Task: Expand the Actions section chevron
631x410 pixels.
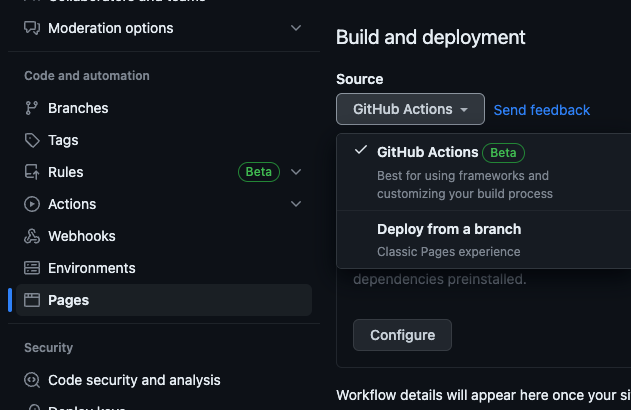Action: 296,204
